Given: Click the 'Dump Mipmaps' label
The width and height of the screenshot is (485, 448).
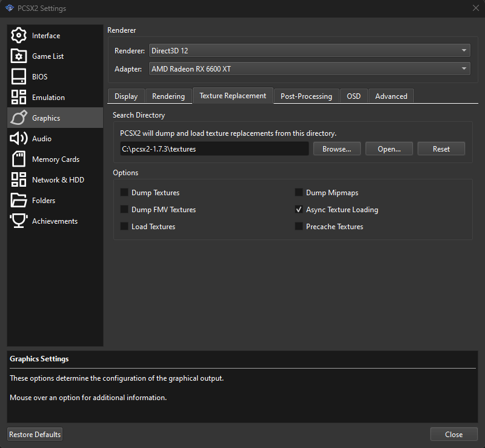Looking at the screenshot, I should (332, 193).
